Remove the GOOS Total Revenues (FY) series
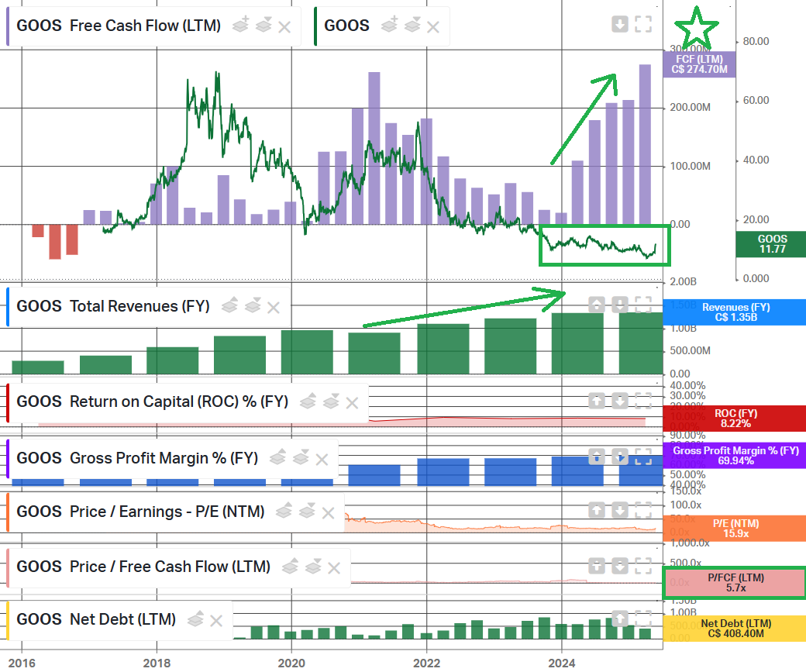The width and height of the screenshot is (806, 672). tap(274, 308)
